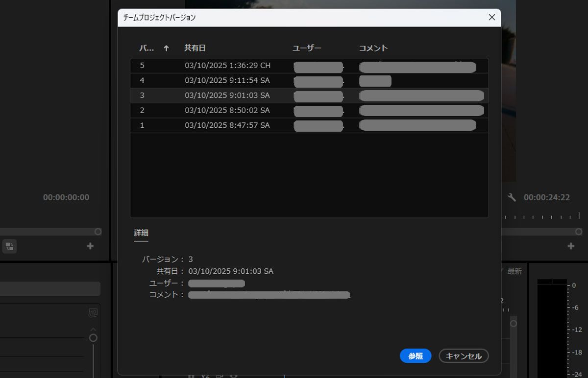Click the program duration timecode 00:00:24:22
This screenshot has width=588, height=378.
click(547, 197)
